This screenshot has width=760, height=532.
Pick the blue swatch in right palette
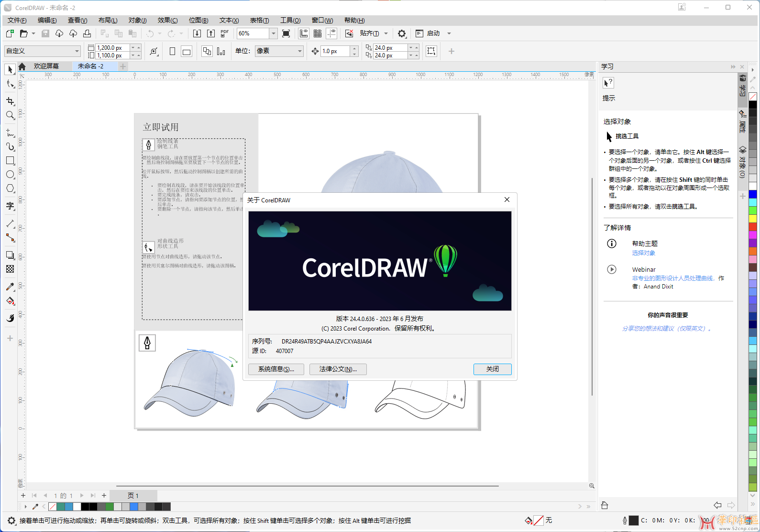753,194
